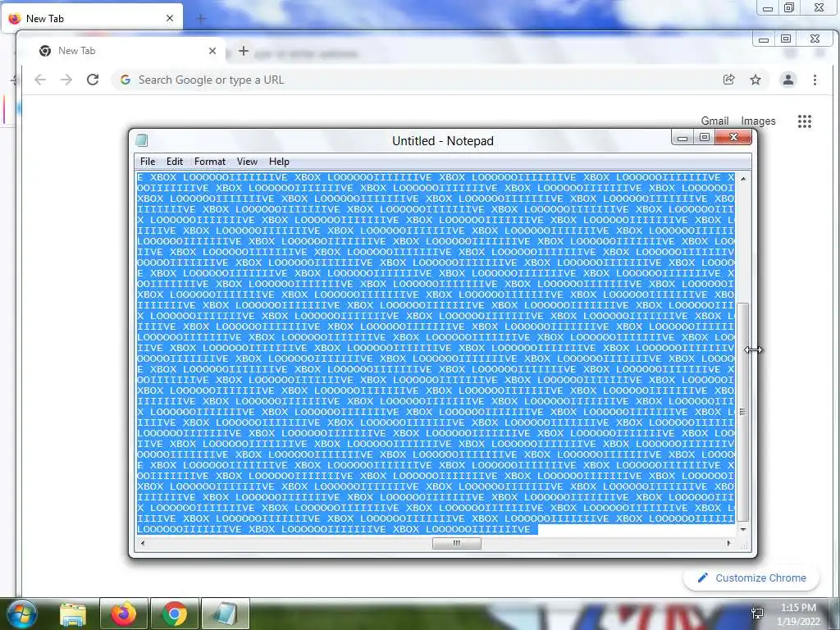Open the Chrome profile avatar
This screenshot has height=630, width=840.
788,80
